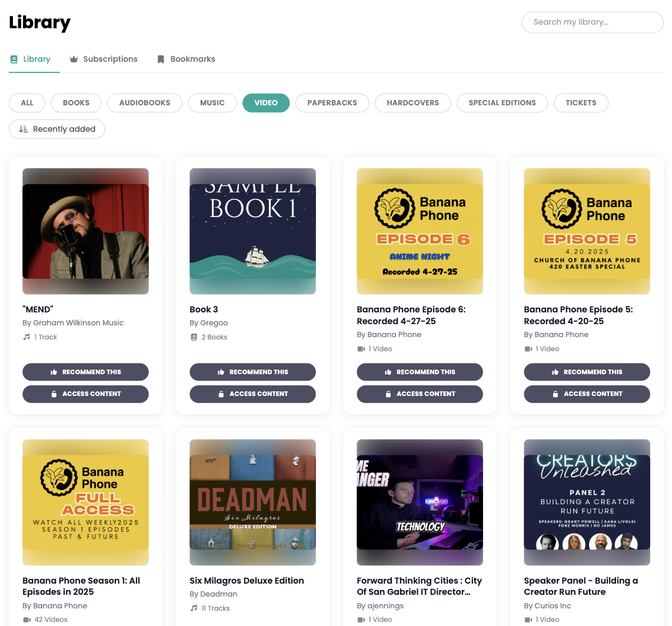This screenshot has width=672, height=626.
Task: Switch to the Subscriptions tab
Action: coord(104,59)
